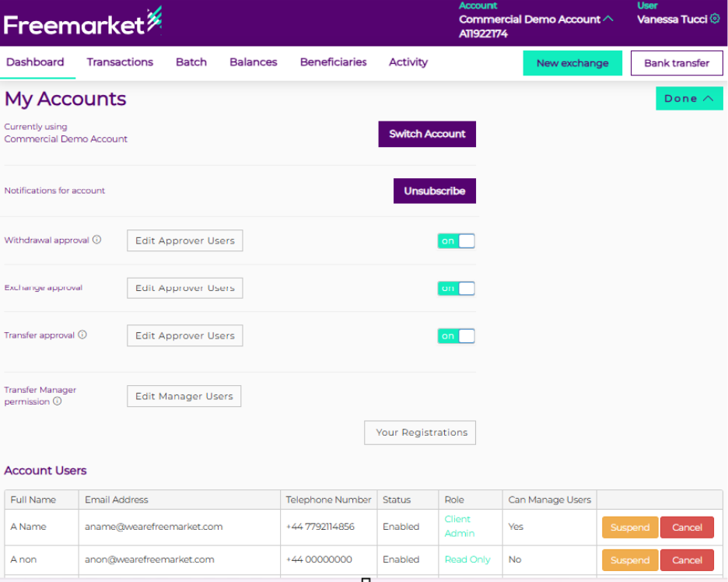Switch to the Balances tab

pyautogui.click(x=253, y=62)
